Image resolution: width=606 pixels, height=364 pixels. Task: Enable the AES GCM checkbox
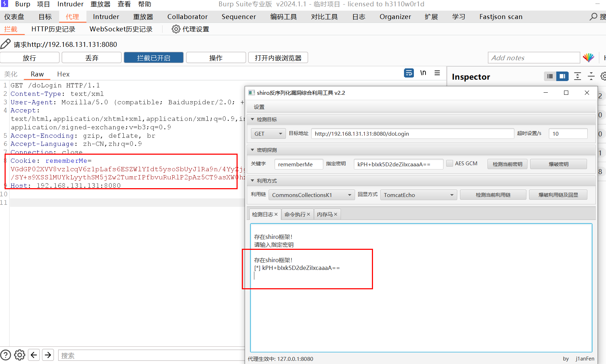coord(449,164)
